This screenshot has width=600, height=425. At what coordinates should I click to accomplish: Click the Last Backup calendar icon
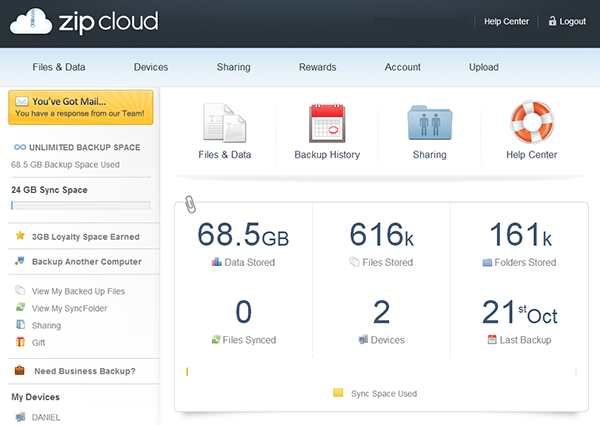coord(492,339)
